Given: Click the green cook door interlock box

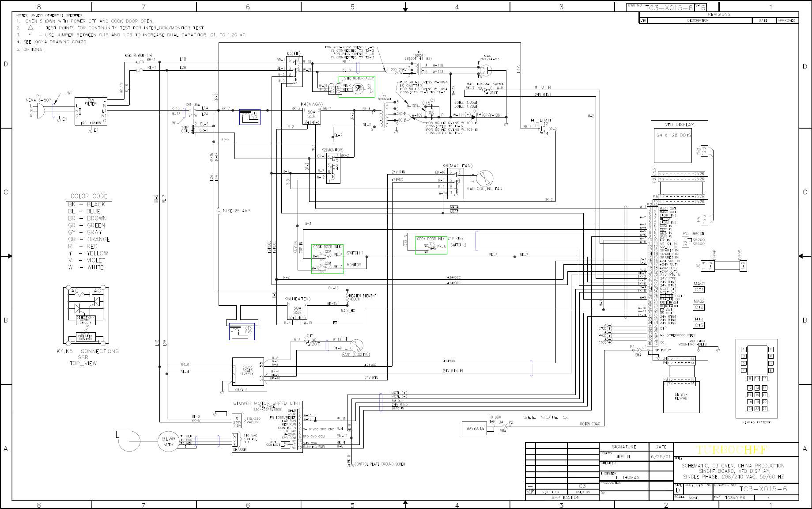Looking at the screenshot, I should [x=431, y=245].
